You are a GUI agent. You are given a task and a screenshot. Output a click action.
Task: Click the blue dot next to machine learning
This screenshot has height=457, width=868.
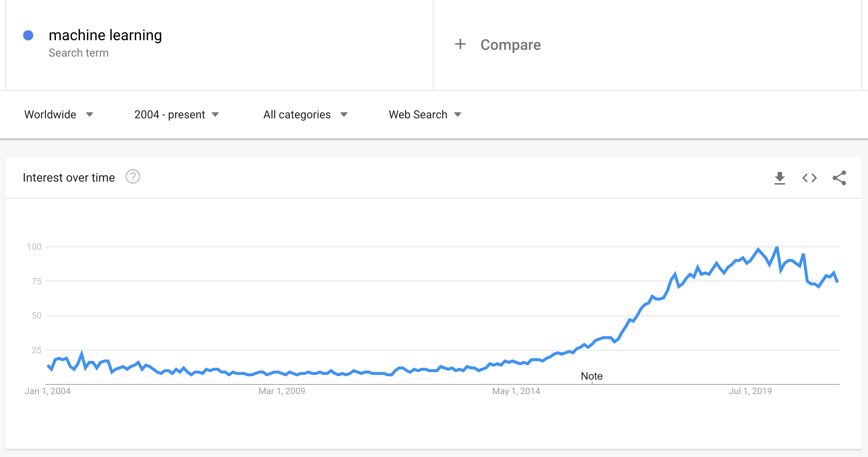[28, 35]
